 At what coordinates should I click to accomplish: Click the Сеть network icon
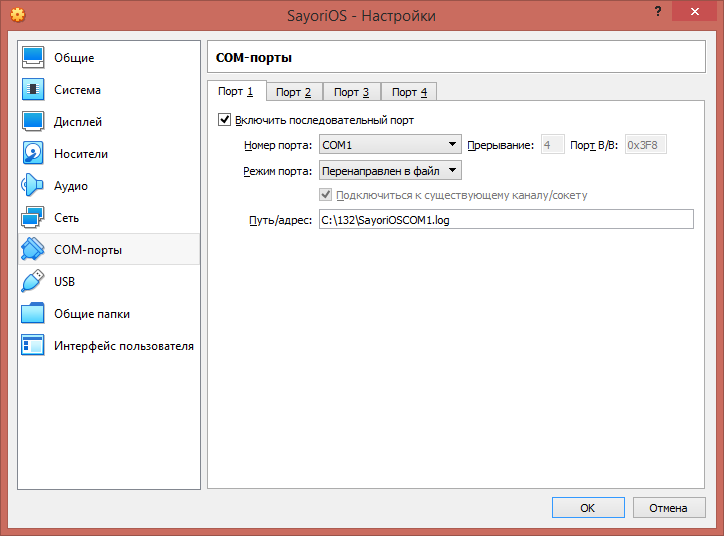coord(33,217)
